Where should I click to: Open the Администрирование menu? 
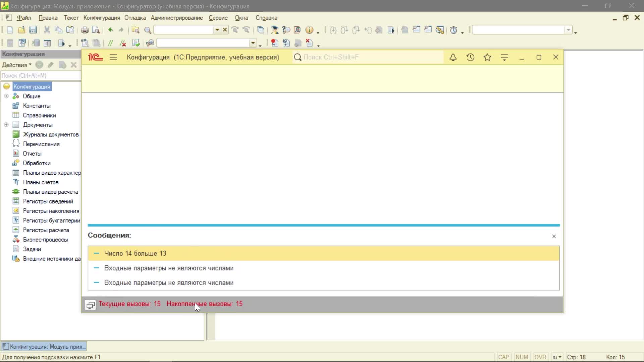(177, 18)
